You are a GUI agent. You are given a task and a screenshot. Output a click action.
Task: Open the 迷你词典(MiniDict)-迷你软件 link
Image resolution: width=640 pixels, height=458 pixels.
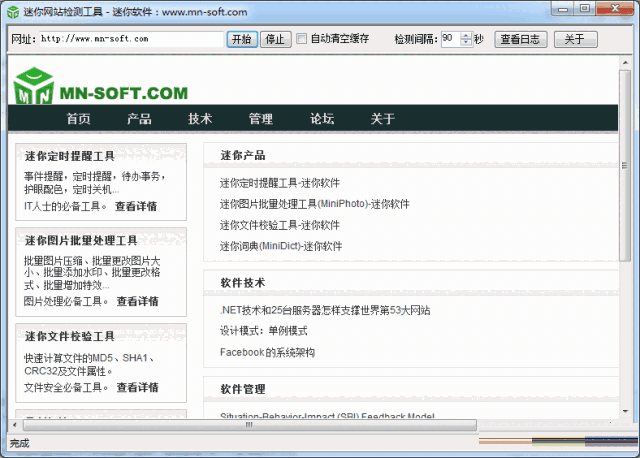tap(281, 246)
